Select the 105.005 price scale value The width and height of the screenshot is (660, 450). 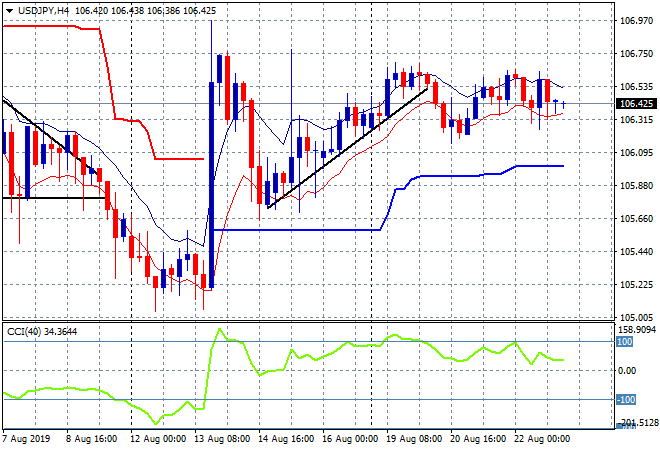[x=636, y=318]
